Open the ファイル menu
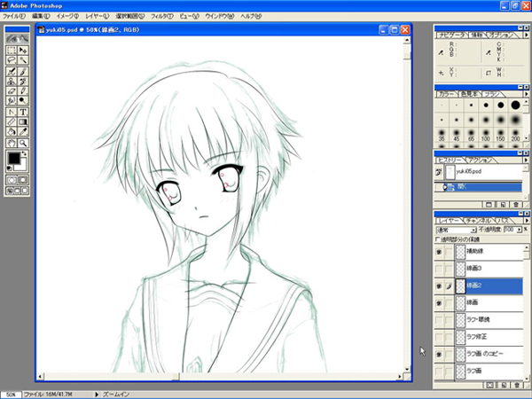This screenshot has height=399, width=532. [14, 16]
